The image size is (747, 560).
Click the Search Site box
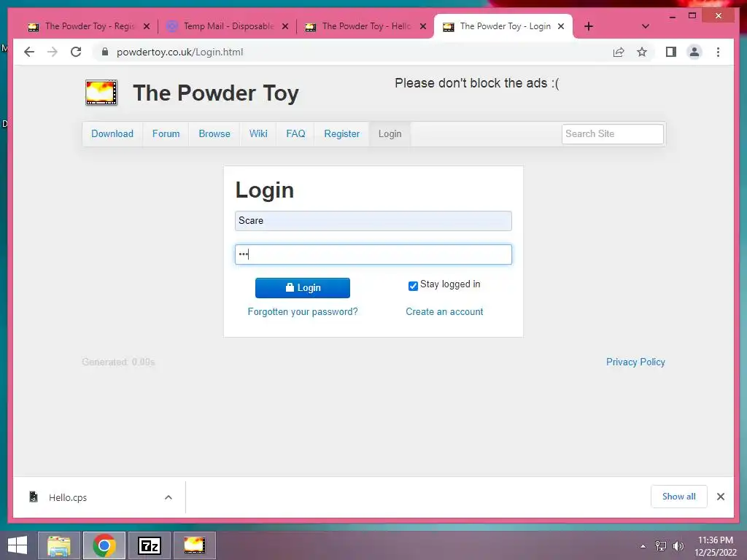pos(612,134)
